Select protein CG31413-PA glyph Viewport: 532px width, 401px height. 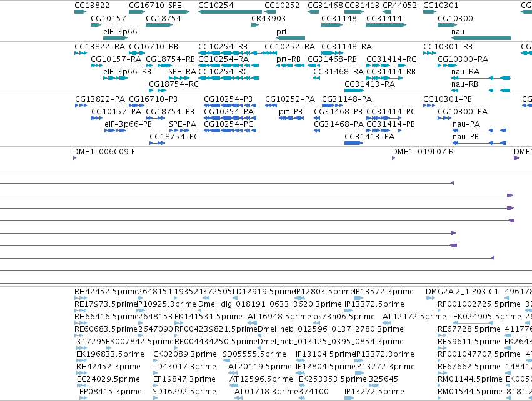[354, 143]
